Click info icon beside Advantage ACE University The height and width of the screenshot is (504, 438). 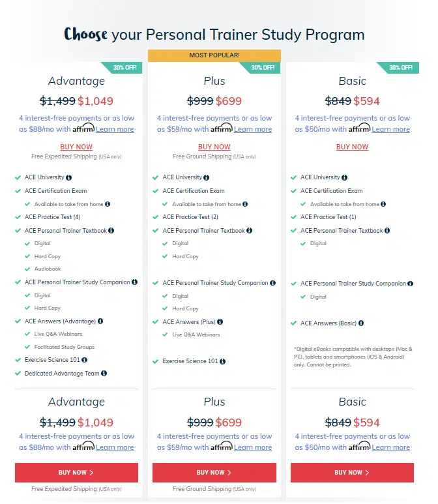[x=69, y=177]
